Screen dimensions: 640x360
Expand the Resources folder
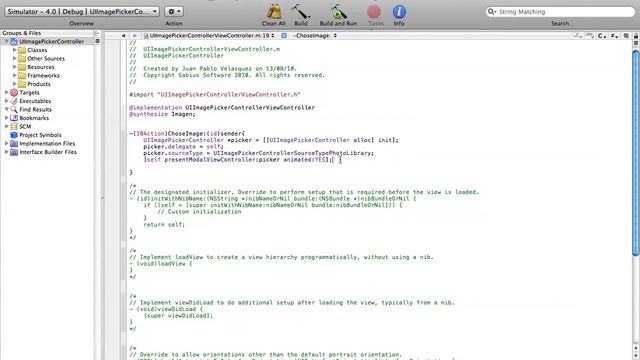click(15, 67)
